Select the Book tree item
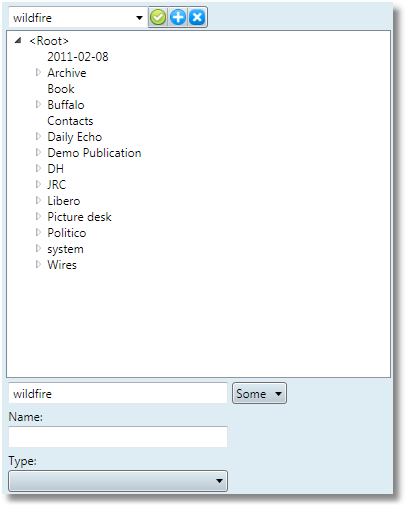407x508 pixels. click(x=61, y=89)
